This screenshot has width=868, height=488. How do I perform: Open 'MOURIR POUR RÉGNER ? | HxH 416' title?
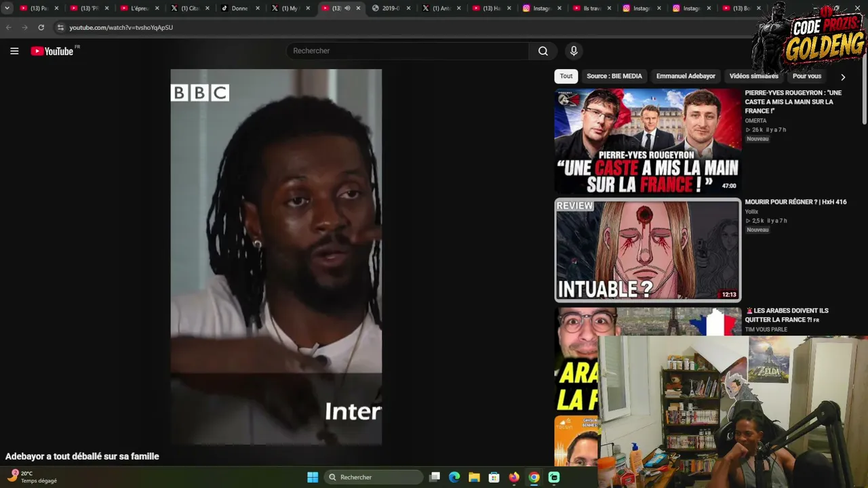[795, 202]
